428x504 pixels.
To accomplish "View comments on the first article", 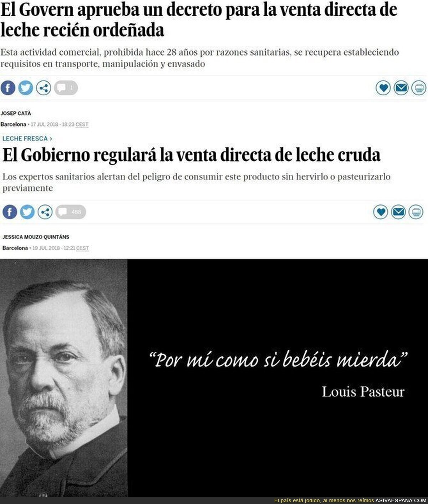I will pos(66,88).
